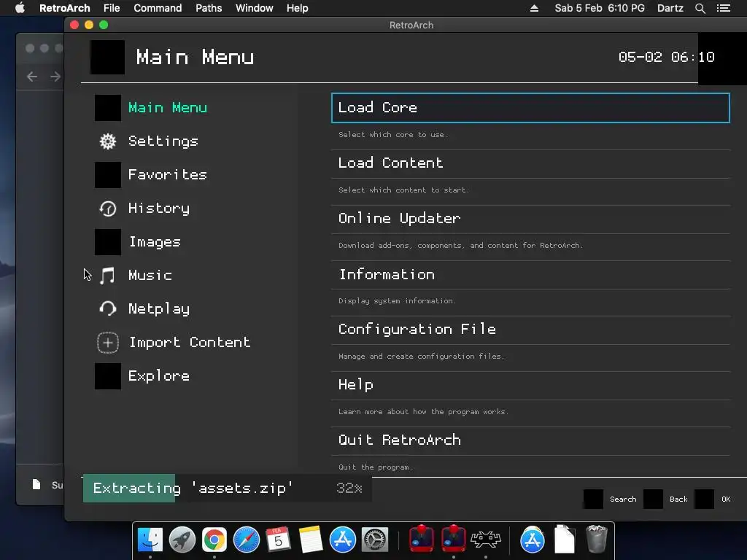
Task: Open Notification Center list icon
Action: pos(724,8)
